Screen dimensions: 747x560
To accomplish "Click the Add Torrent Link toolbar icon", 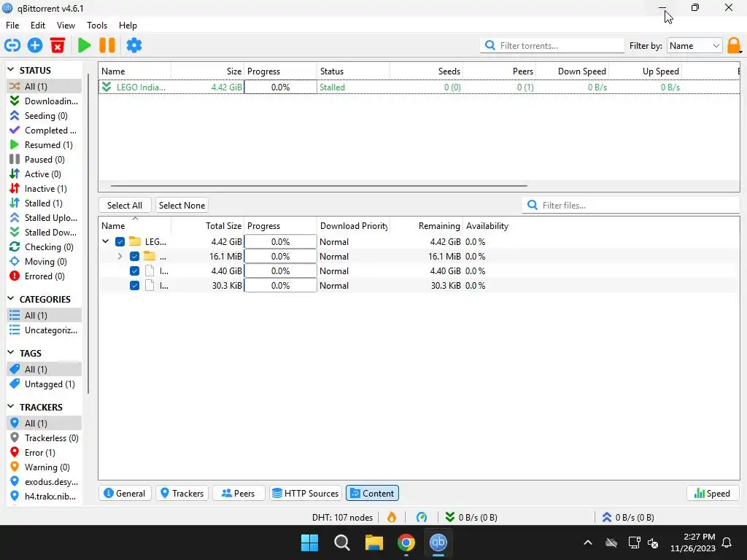I will [x=12, y=46].
